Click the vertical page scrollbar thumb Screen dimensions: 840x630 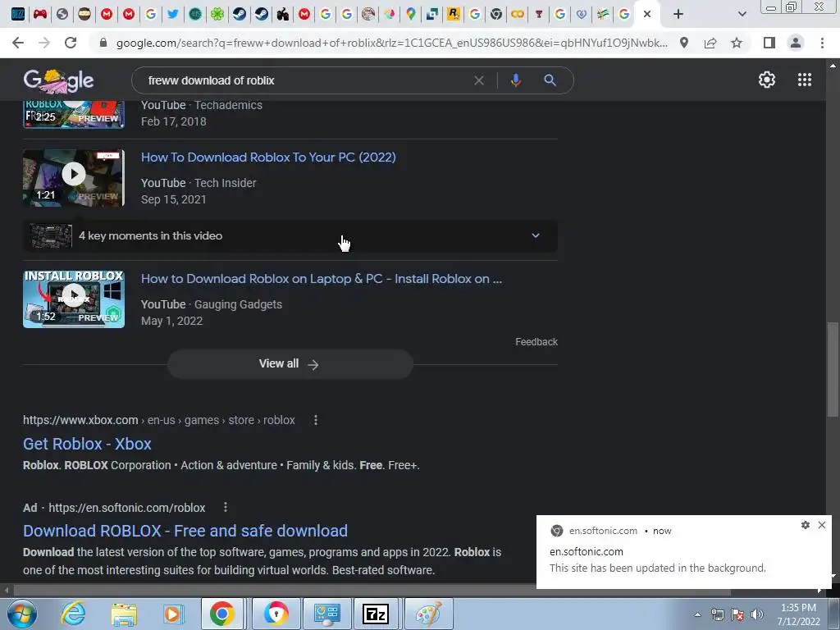click(x=833, y=368)
